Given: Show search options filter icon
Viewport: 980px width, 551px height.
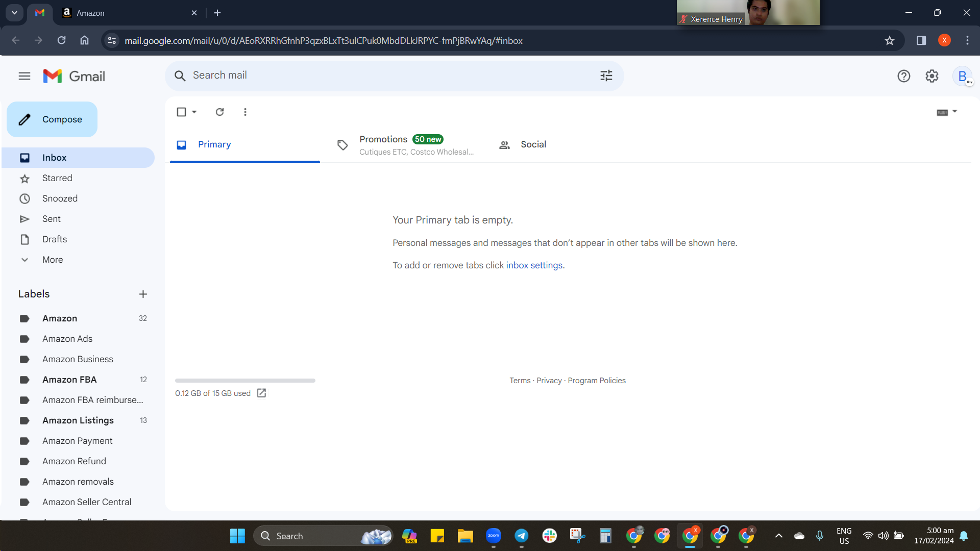Looking at the screenshot, I should point(606,76).
